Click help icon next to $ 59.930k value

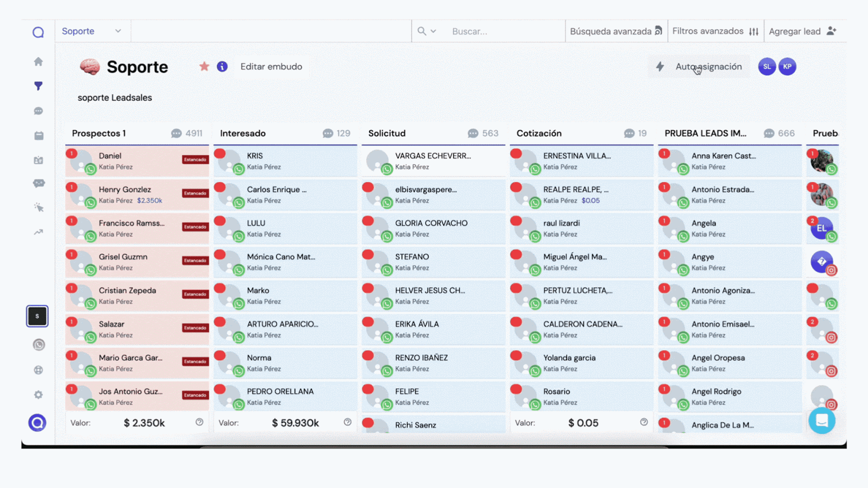point(348,422)
